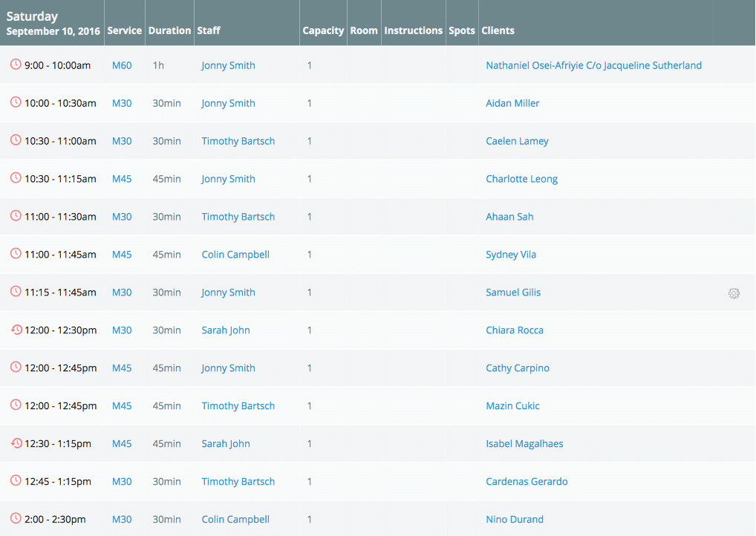Click the time text 11:15 - 11:45am
Image resolution: width=756 pixels, height=536 pixels.
(60, 292)
